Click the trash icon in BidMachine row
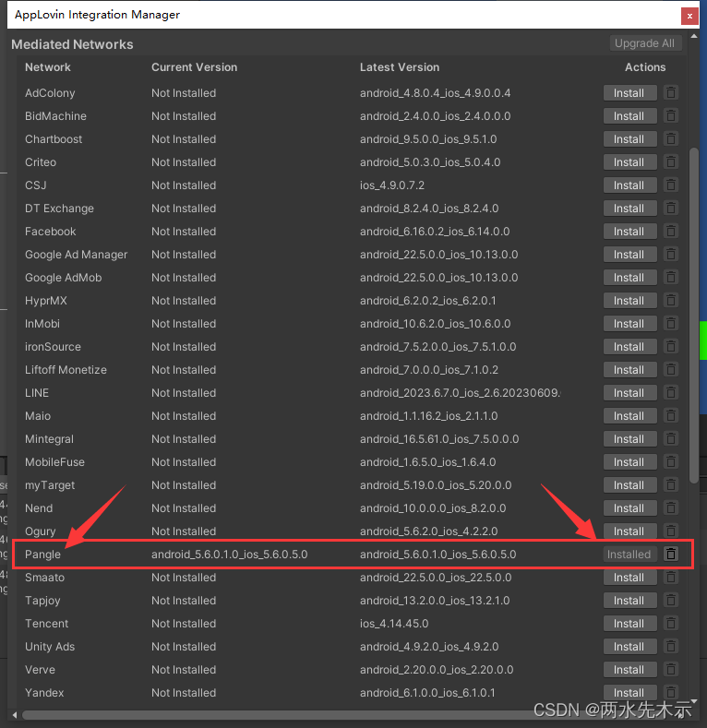This screenshot has width=707, height=728. 671,115
